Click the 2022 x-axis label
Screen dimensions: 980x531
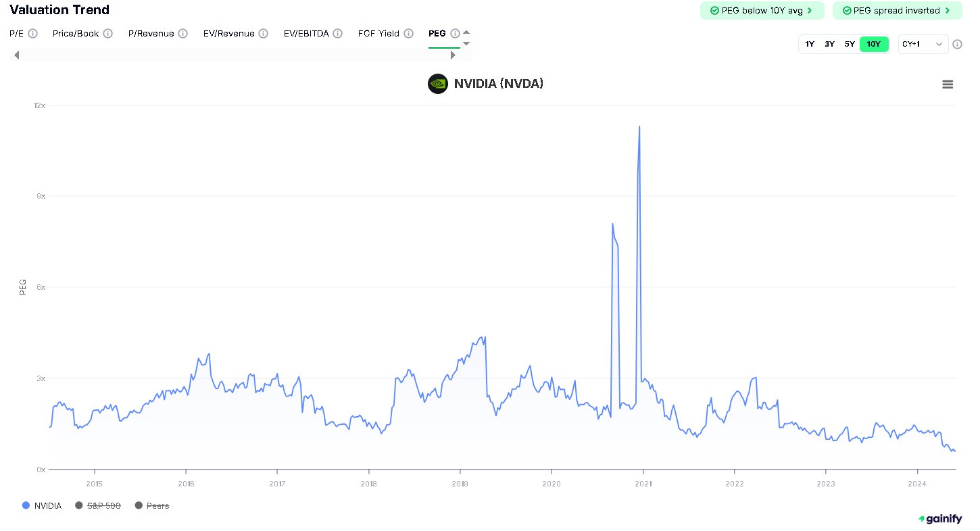point(734,484)
